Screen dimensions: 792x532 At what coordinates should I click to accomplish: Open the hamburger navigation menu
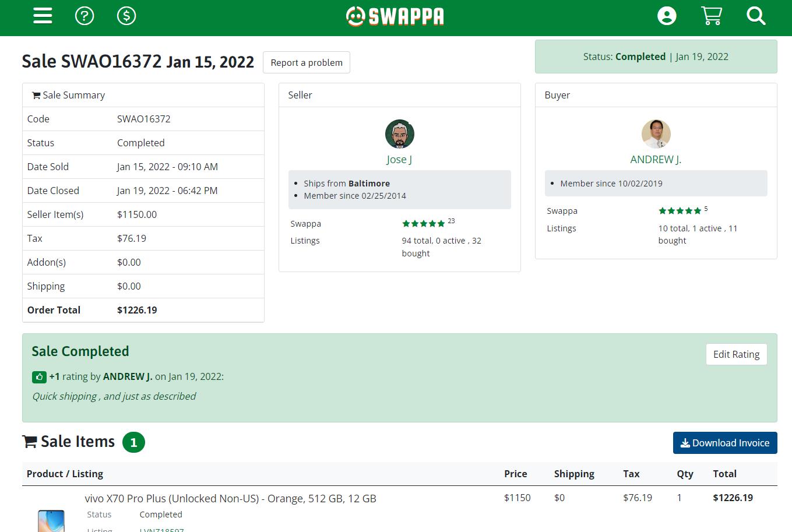tap(43, 16)
